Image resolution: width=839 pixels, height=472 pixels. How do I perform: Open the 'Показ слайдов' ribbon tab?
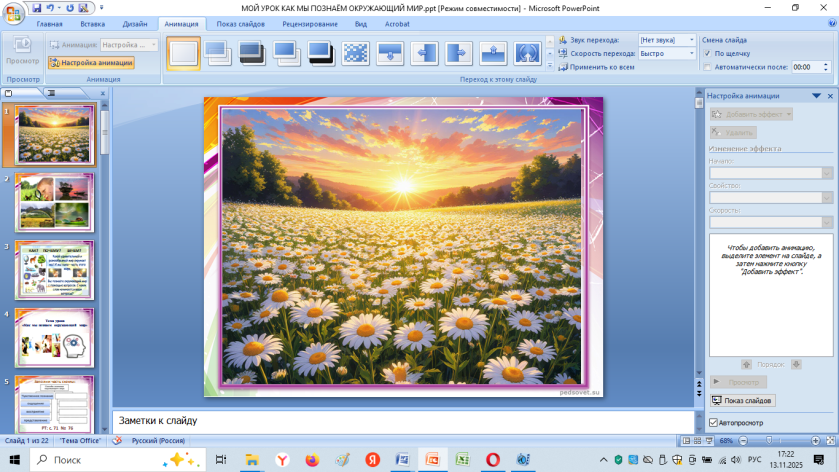point(240,22)
